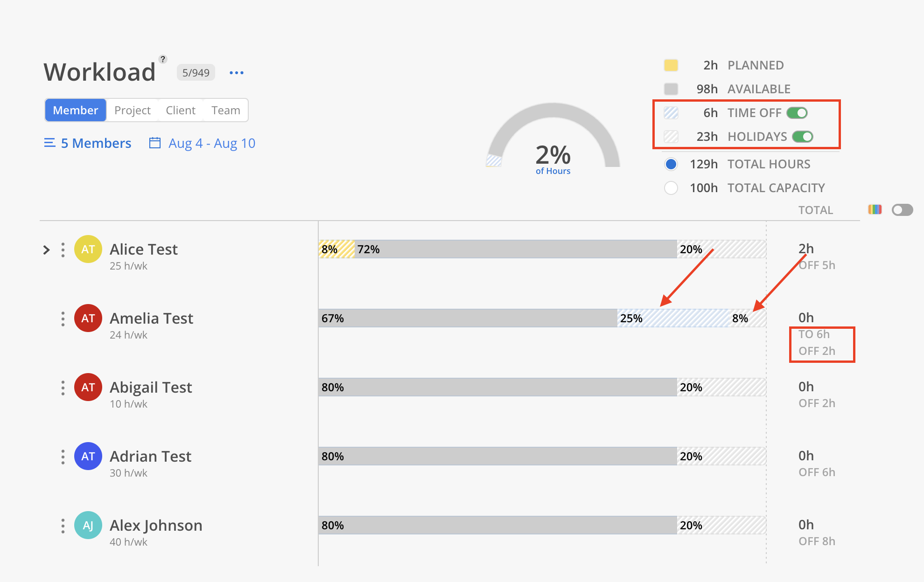924x582 pixels.
Task: Click Alice Test yellow avatar
Action: click(x=88, y=249)
